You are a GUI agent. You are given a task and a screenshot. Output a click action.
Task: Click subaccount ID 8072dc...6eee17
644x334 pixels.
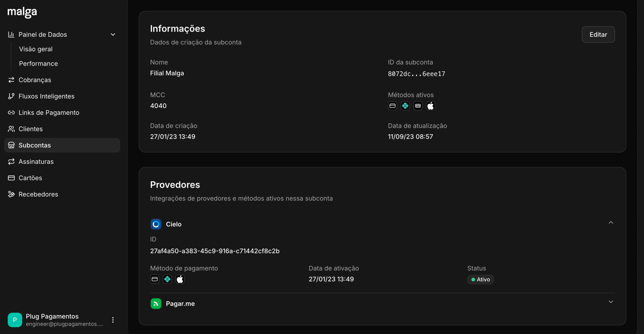coord(416,74)
